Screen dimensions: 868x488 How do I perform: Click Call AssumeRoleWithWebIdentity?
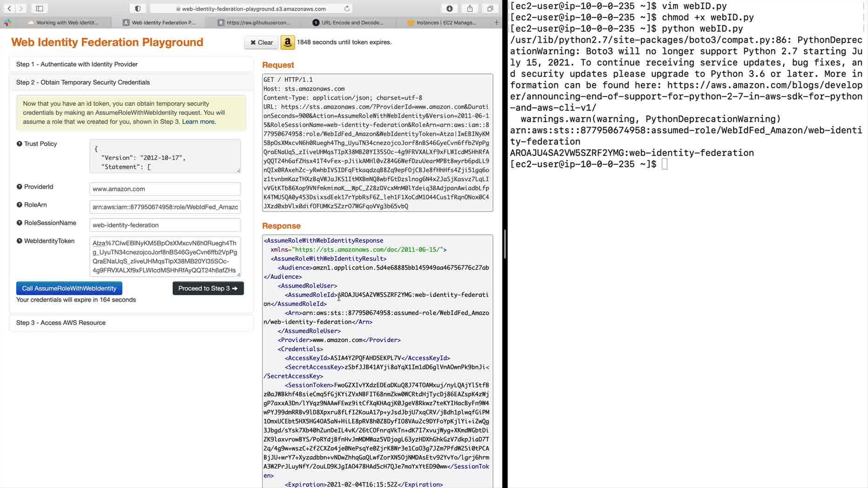click(x=69, y=288)
